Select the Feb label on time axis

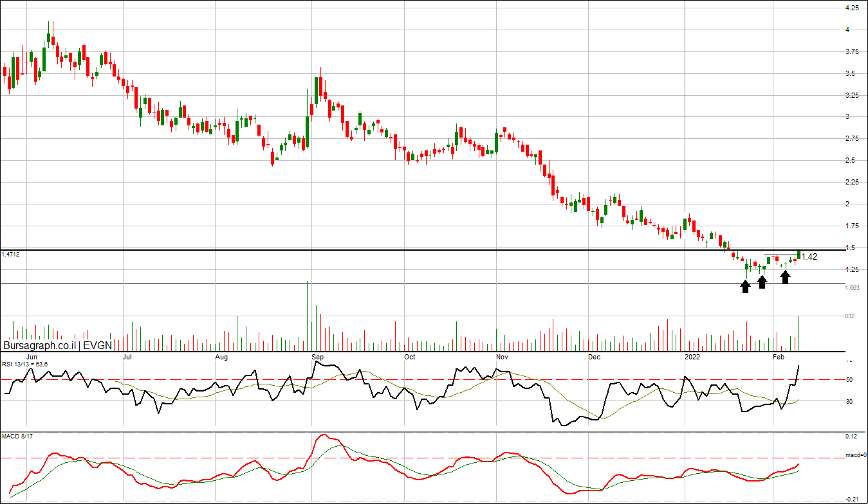tap(779, 357)
